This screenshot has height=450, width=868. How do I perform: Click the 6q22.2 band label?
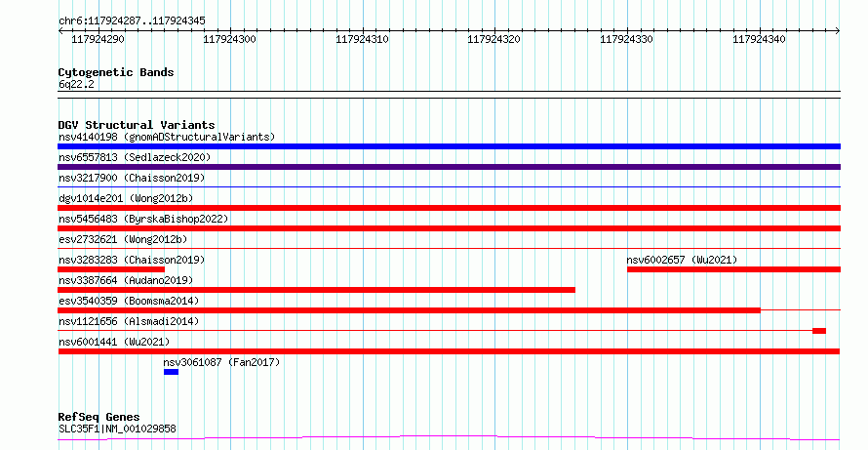point(76,85)
